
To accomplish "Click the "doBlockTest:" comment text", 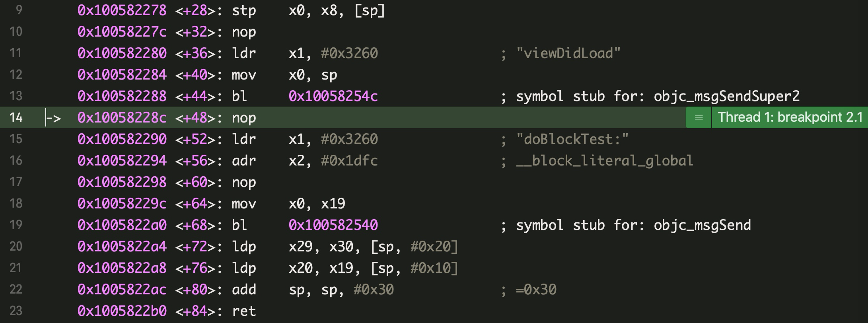I will coord(572,139).
